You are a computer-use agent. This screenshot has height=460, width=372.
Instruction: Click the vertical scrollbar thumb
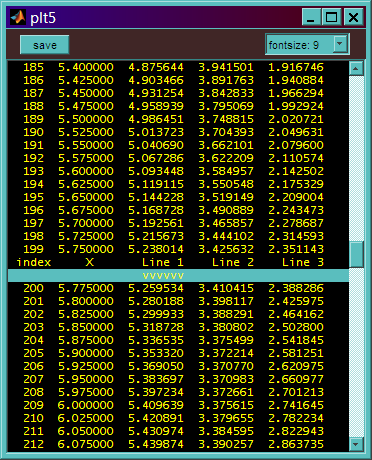[356, 254]
